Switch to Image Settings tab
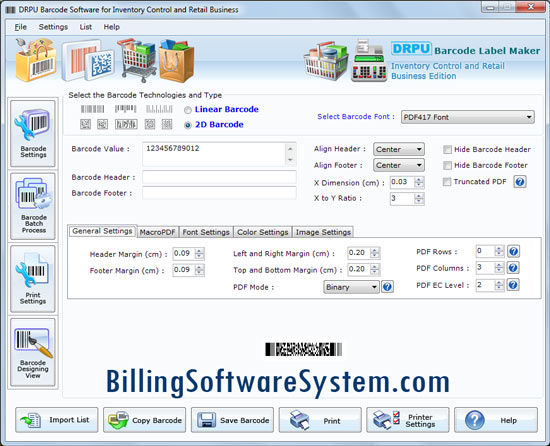The image size is (550, 446). coord(323,232)
